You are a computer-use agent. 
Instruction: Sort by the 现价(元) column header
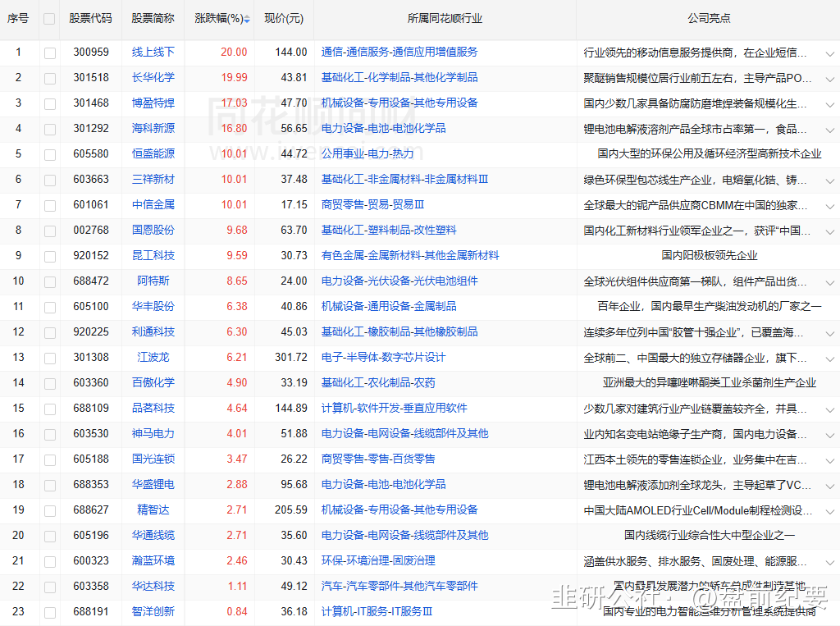(284, 18)
